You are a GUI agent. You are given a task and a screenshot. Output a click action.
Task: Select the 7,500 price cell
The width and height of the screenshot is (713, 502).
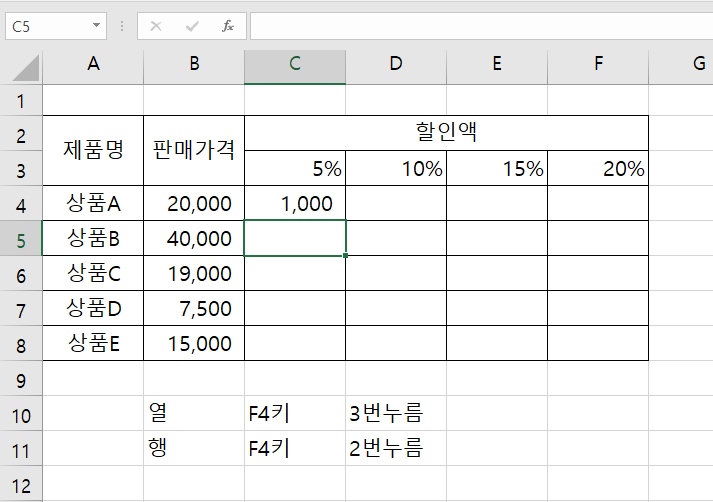point(194,308)
